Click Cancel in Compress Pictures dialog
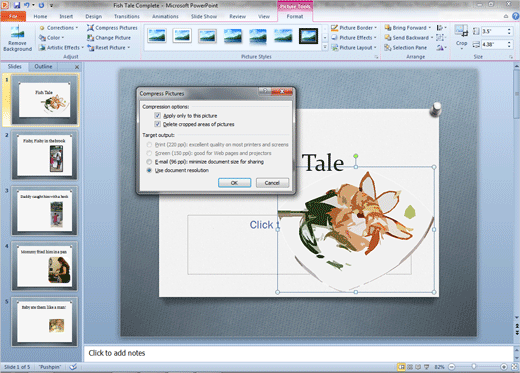The image size is (520, 373). click(x=272, y=183)
